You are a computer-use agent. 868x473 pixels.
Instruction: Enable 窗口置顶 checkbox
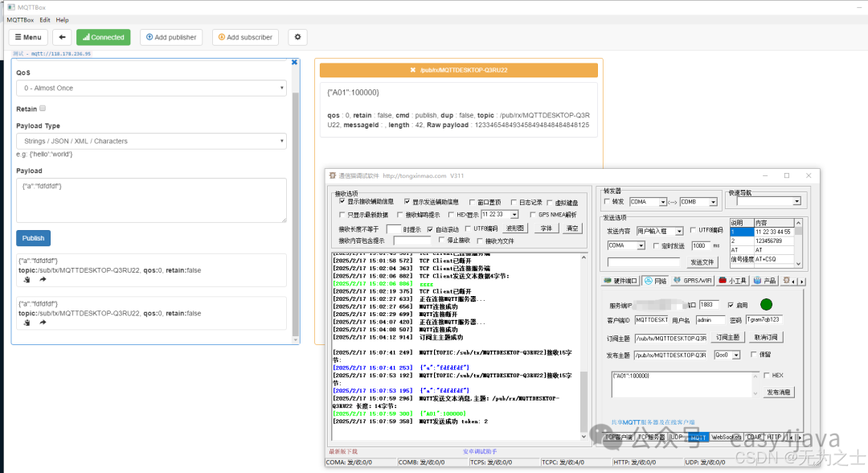(472, 202)
